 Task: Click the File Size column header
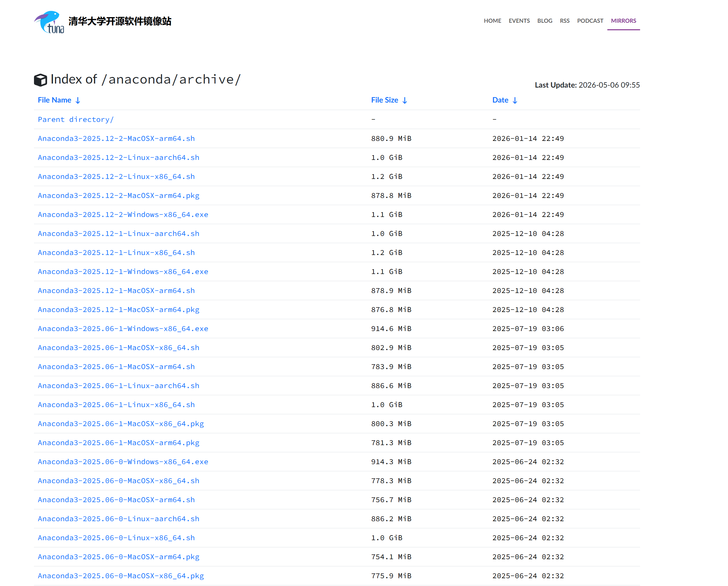click(385, 100)
